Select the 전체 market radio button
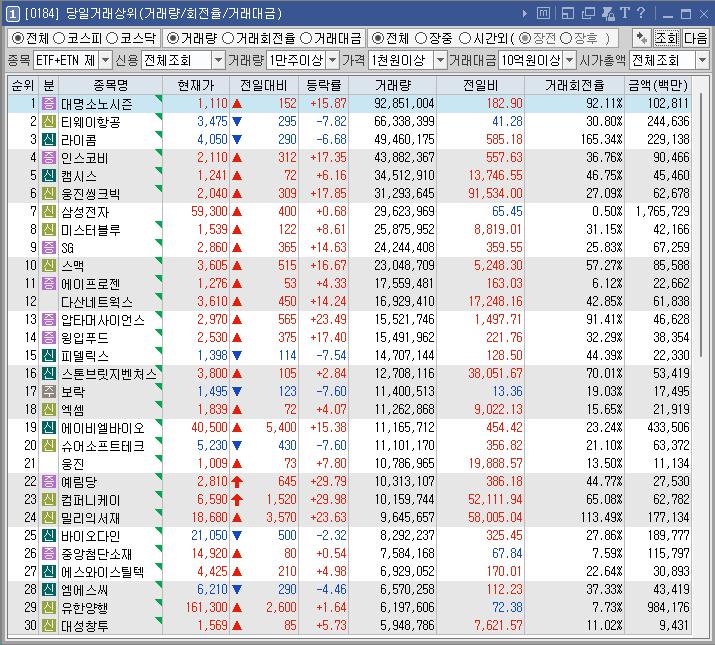This screenshot has height=645, width=715. 17,38
